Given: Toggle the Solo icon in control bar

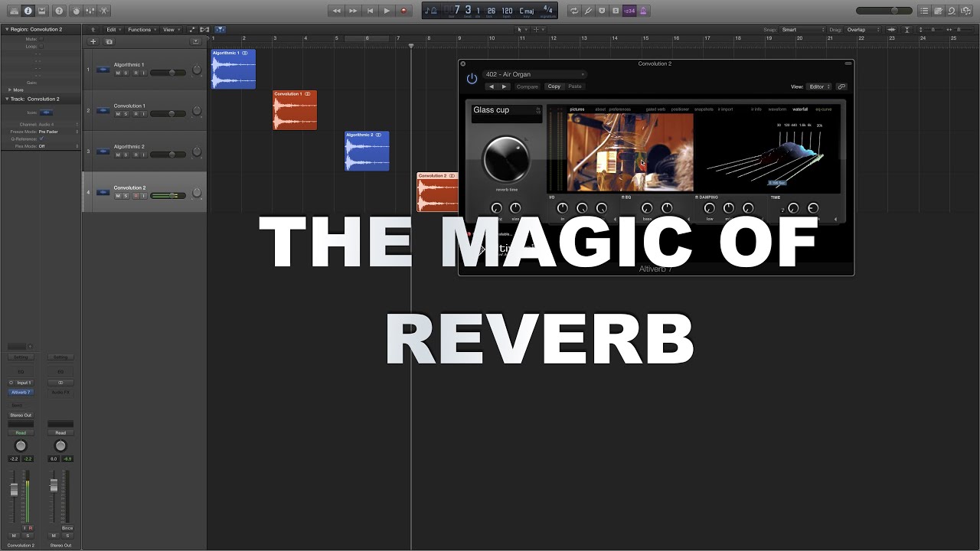Looking at the screenshot, I should click(616, 11).
